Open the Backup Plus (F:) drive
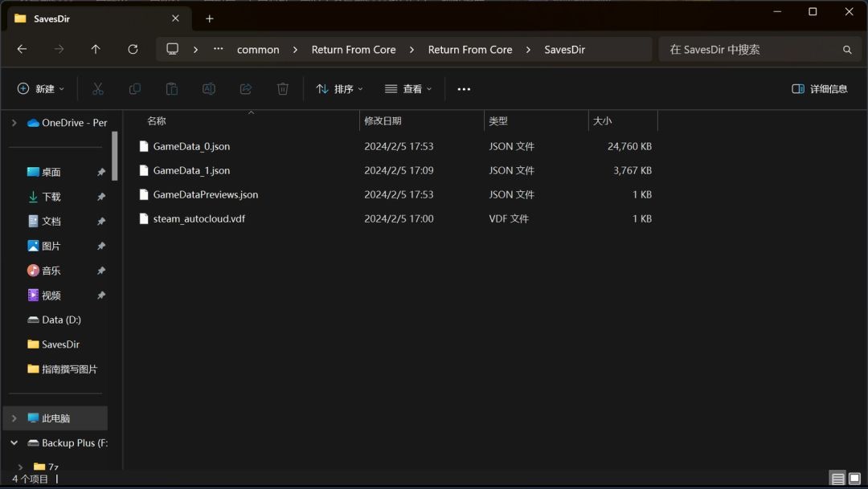This screenshot has width=868, height=489. (72, 442)
